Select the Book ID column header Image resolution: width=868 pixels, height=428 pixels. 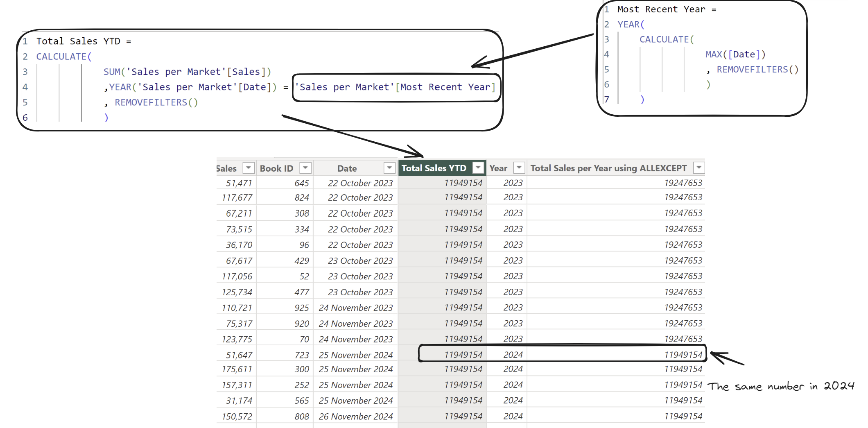pyautogui.click(x=276, y=168)
